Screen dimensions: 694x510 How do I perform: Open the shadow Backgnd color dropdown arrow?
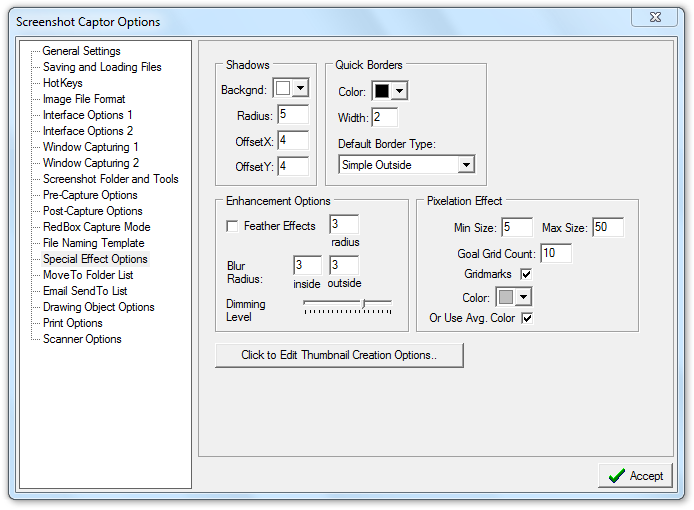click(x=301, y=88)
